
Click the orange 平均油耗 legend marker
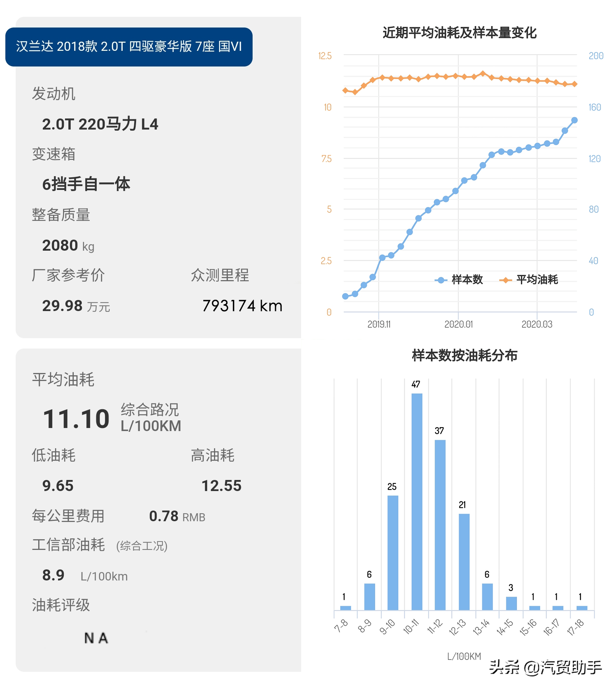[x=505, y=280]
